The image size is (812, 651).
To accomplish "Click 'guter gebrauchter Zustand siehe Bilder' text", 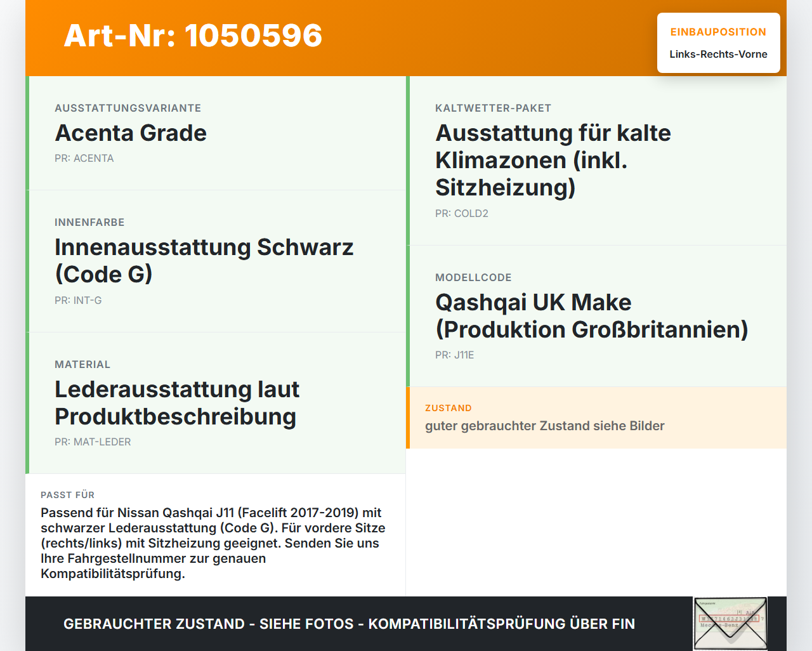I will [x=545, y=426].
